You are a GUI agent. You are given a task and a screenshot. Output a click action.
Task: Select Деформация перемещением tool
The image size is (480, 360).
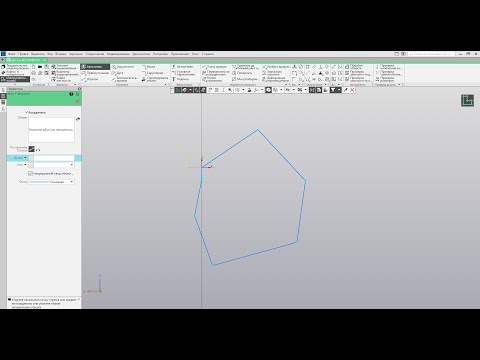point(275,79)
